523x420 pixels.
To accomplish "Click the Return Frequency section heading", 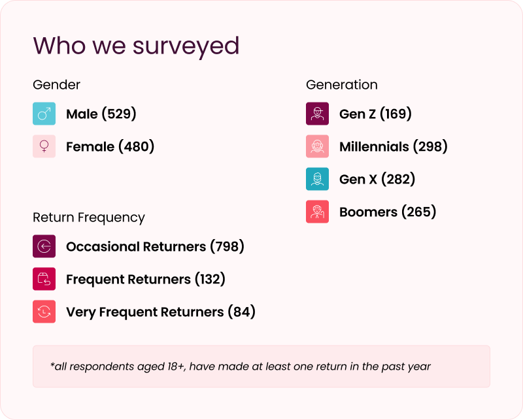I will [89, 218].
